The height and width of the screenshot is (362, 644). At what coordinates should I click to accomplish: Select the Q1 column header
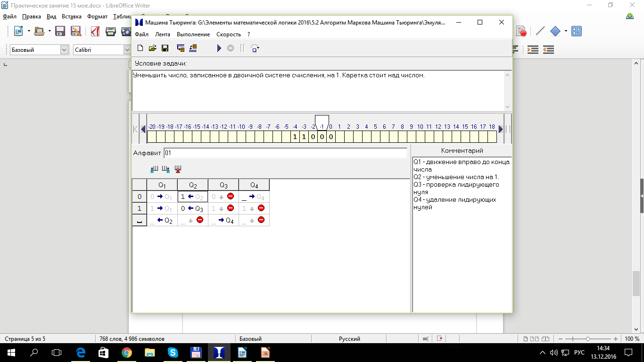pos(162,185)
